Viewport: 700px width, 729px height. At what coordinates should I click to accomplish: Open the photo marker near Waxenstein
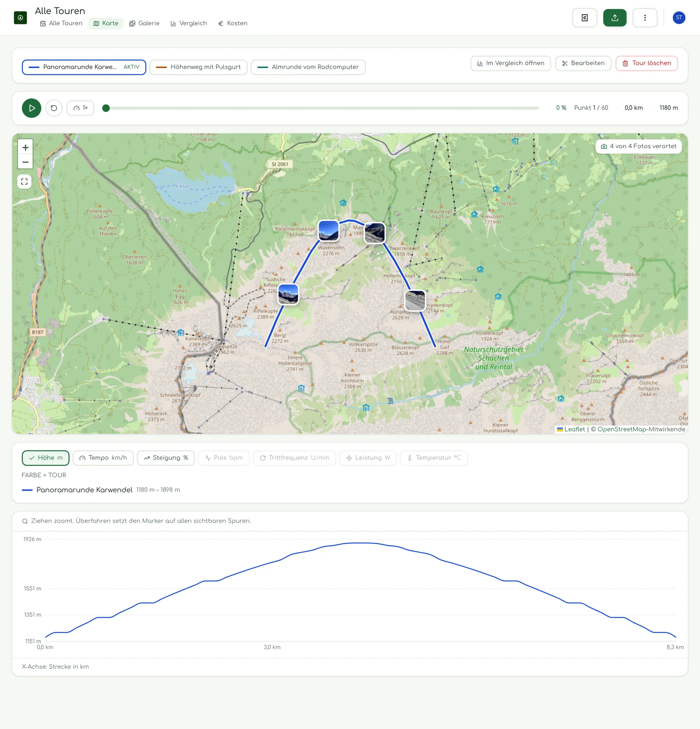(x=329, y=231)
